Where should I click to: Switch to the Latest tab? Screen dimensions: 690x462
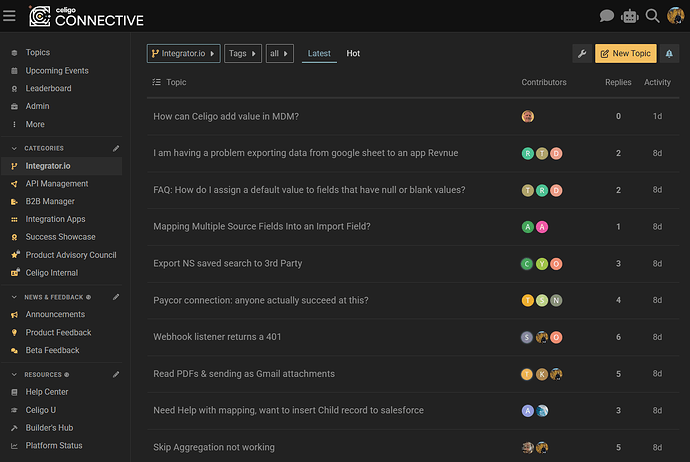(x=319, y=54)
